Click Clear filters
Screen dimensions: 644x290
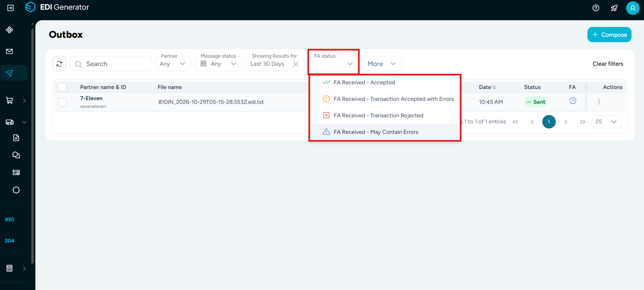click(x=608, y=64)
